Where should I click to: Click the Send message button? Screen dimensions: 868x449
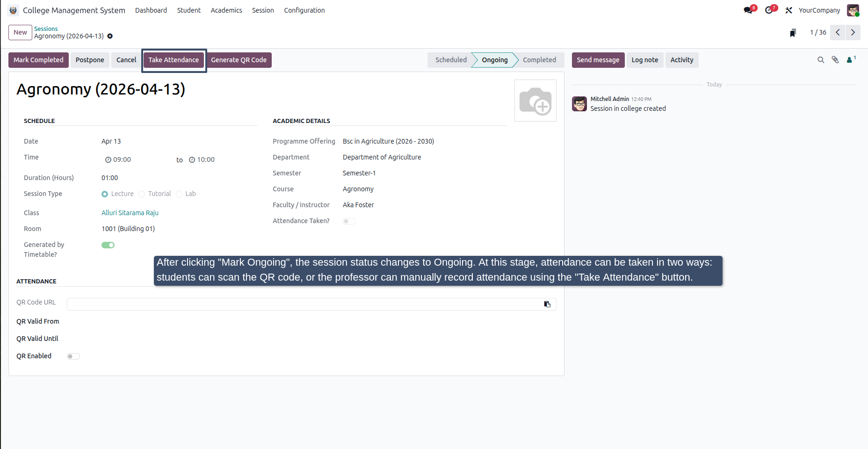[598, 60]
